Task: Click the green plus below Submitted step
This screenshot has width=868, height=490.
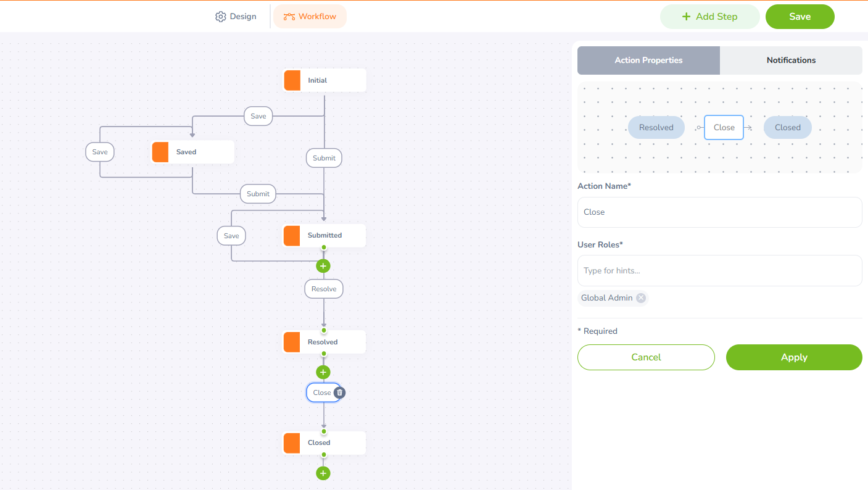Action: click(x=323, y=266)
